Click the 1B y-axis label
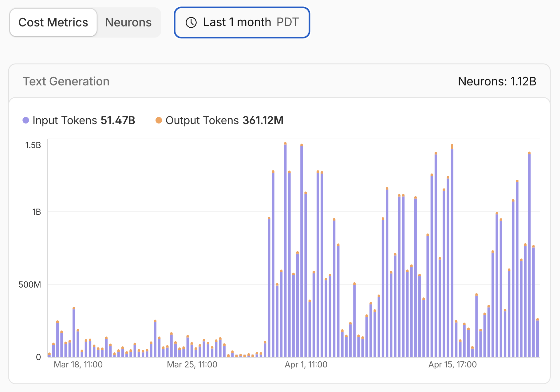The width and height of the screenshot is (560, 392). click(x=37, y=212)
